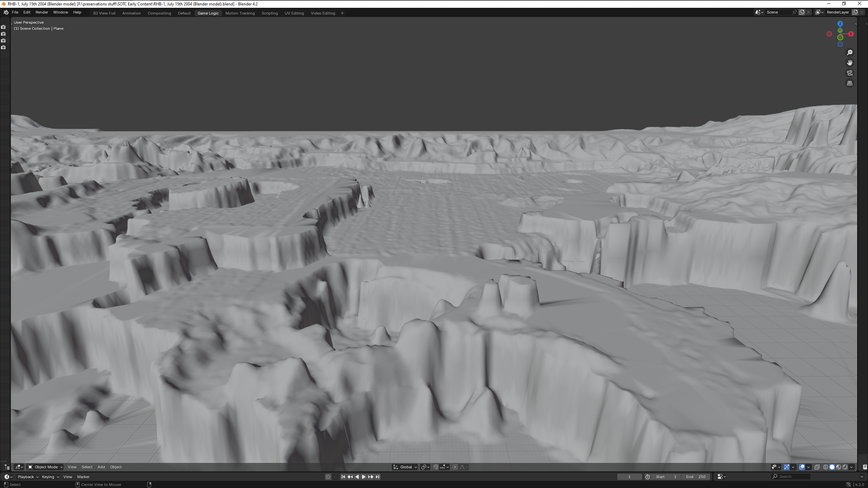Toggle camera view icon
The height and width of the screenshot is (488, 868).
pyautogui.click(x=849, y=73)
